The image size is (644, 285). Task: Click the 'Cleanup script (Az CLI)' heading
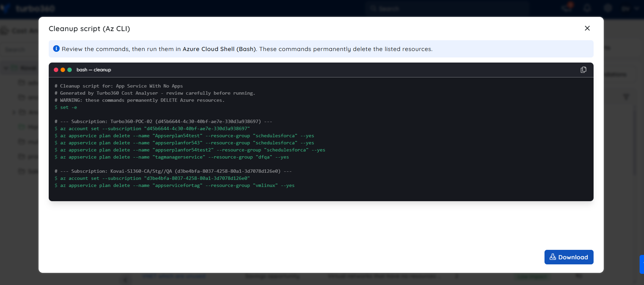click(89, 29)
